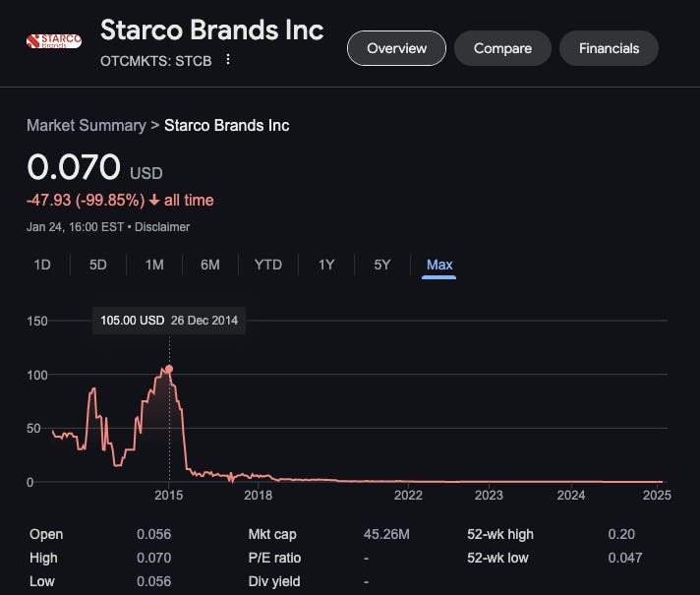This screenshot has width=700, height=595.
Task: Follow the Market Summary breadcrumb link
Action: pyautogui.click(x=87, y=126)
